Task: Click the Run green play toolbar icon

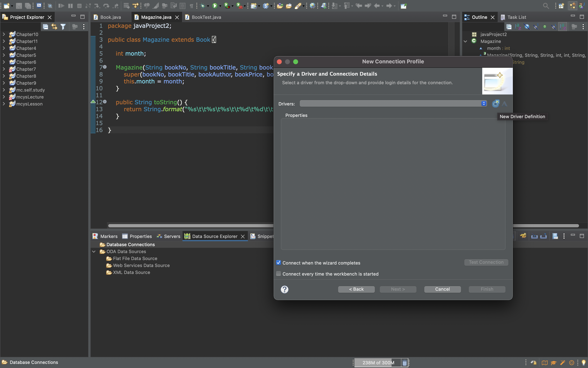Action: (x=215, y=6)
